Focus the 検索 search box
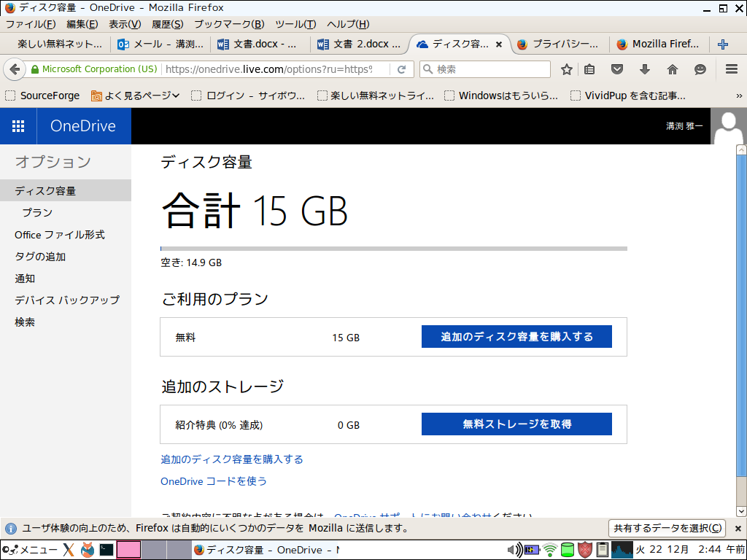747x560 pixels. tap(485, 69)
